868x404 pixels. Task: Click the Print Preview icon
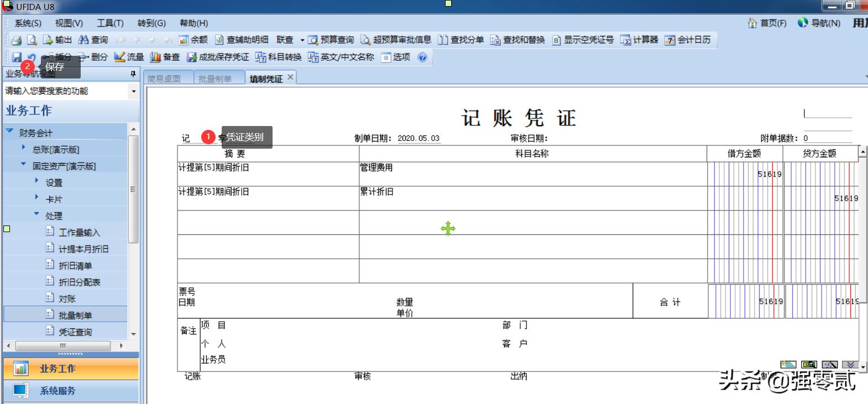pyautogui.click(x=32, y=40)
